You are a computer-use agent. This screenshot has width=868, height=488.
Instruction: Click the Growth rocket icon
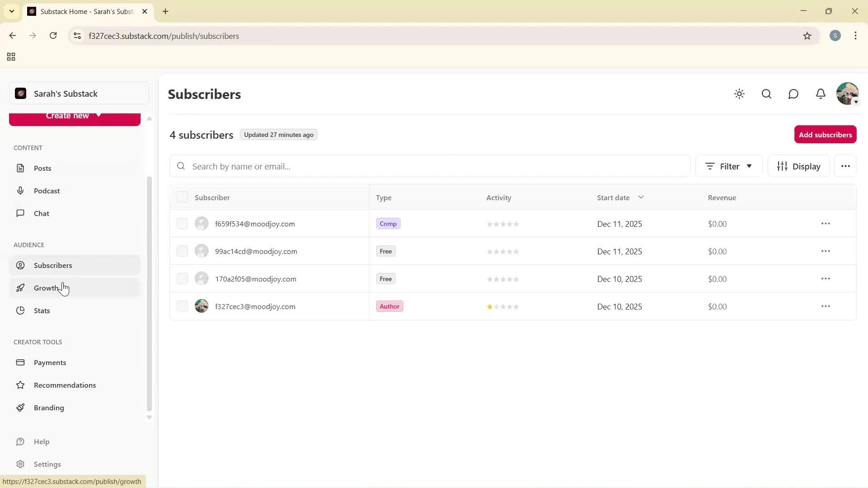pos(21,287)
